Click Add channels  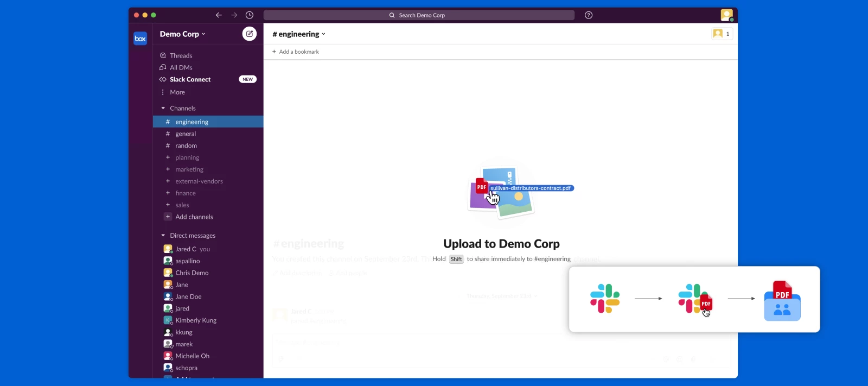tap(189, 217)
